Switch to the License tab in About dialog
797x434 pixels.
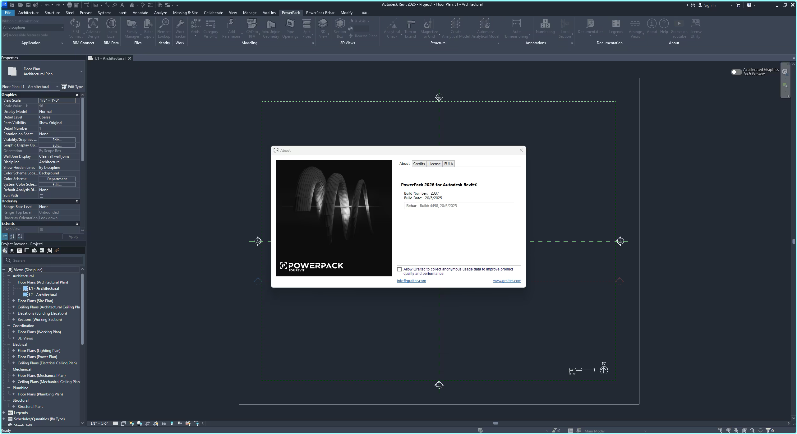click(x=435, y=164)
